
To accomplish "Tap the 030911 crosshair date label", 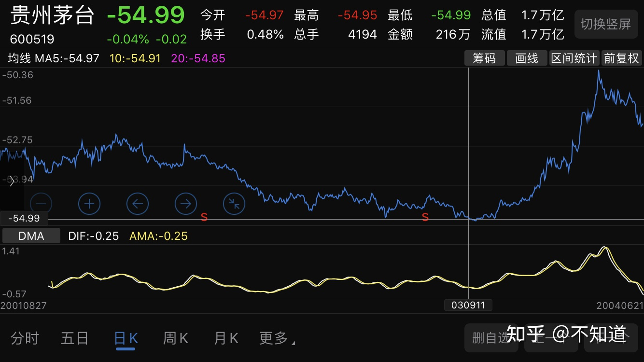I will point(468,305).
